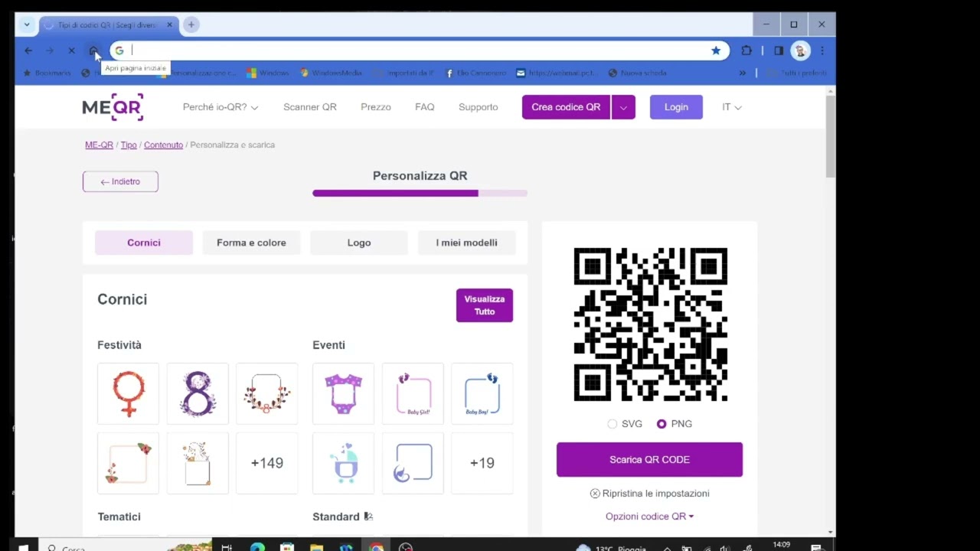This screenshot has height=551, width=980.
Task: Open the Chrome icon in the taskbar
Action: pos(376,547)
